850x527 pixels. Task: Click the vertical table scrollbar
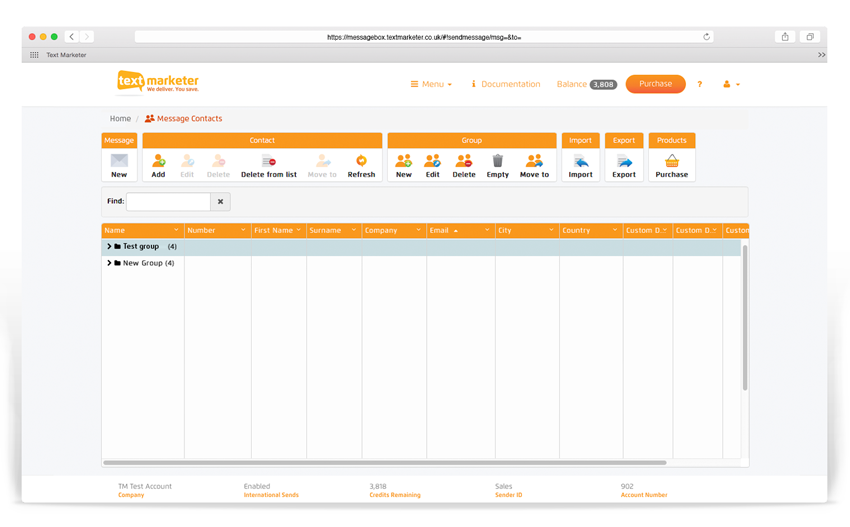tap(745, 318)
